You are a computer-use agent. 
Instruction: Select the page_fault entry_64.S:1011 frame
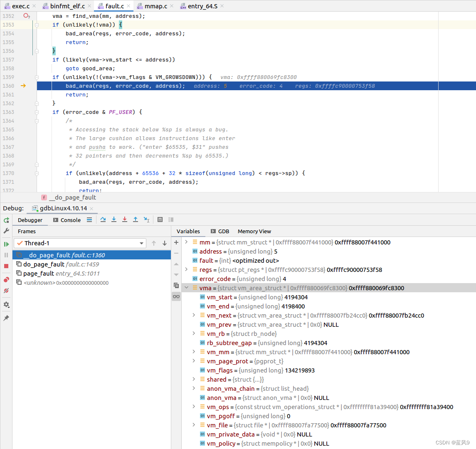[92, 274]
